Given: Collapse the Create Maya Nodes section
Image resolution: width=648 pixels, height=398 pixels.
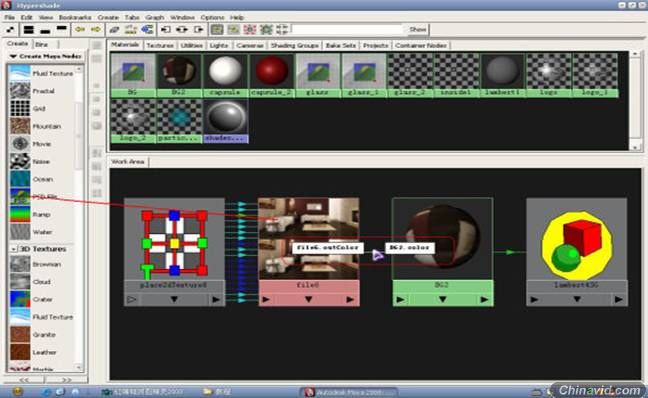Looking at the screenshot, I should coord(14,56).
